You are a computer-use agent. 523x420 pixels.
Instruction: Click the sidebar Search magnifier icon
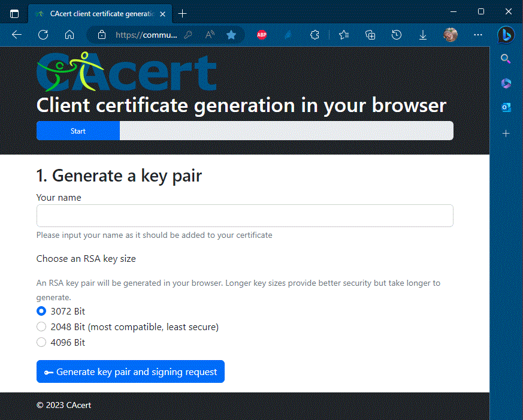pos(506,59)
